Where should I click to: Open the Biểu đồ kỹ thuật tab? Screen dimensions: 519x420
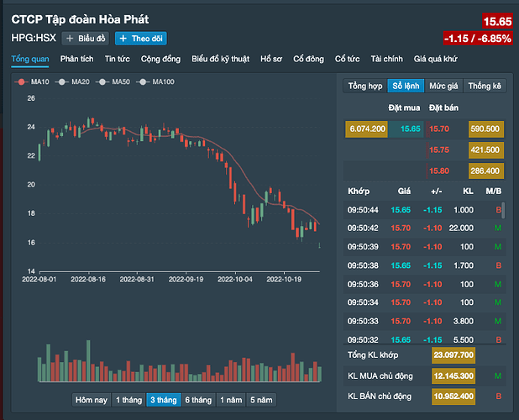point(221,59)
